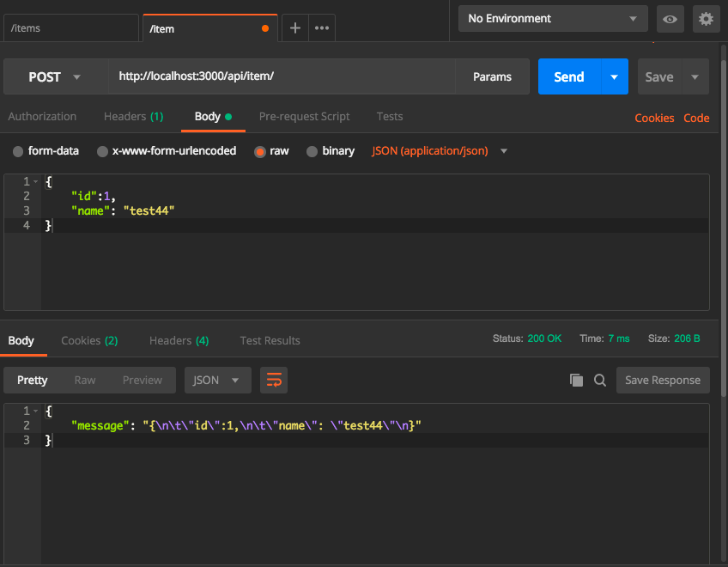
Task: Open the request Body tab
Action: point(213,117)
